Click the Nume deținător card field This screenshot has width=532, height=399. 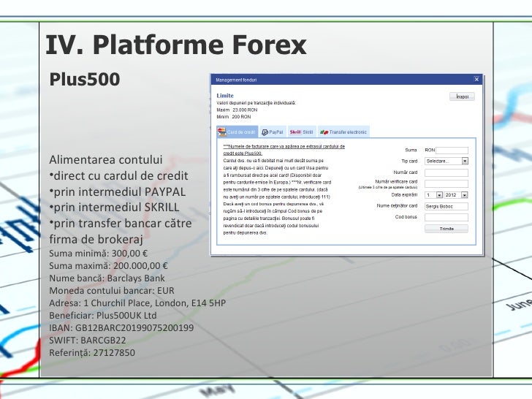(446, 206)
